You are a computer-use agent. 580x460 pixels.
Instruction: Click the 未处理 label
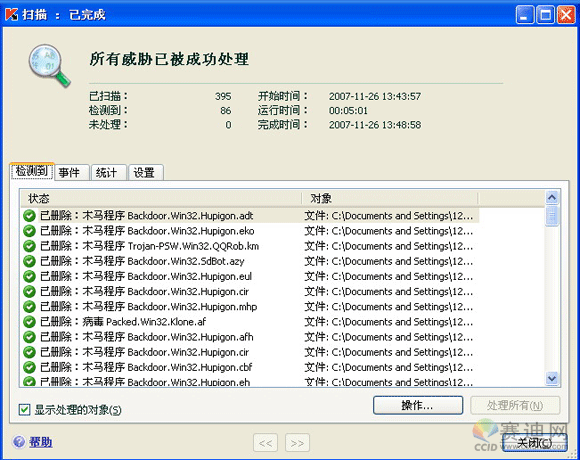click(x=108, y=125)
